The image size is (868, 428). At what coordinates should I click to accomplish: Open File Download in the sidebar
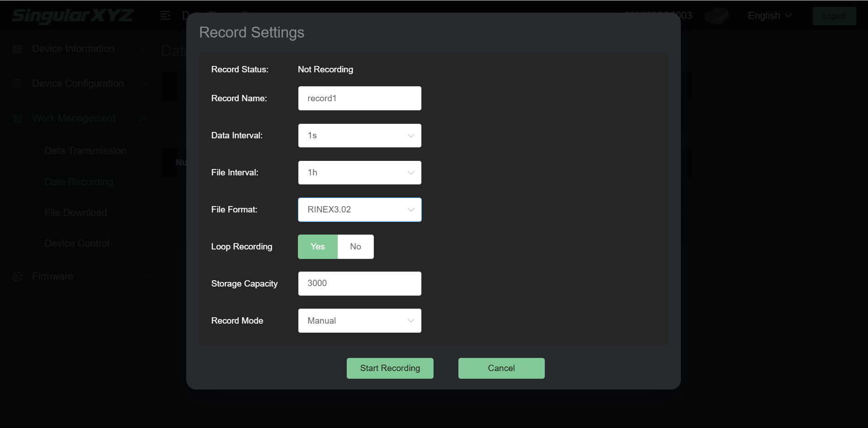pos(75,213)
